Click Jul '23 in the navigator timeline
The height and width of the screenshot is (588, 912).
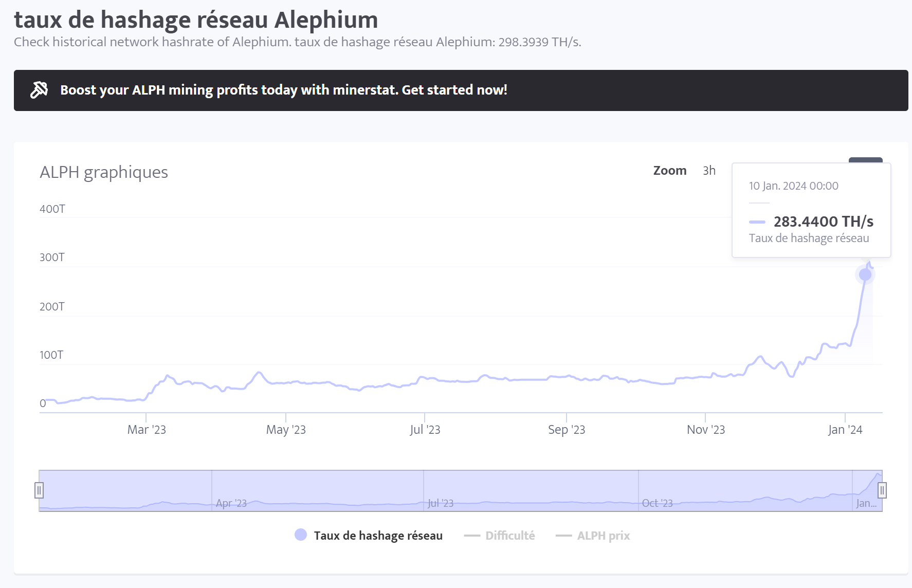click(x=441, y=503)
